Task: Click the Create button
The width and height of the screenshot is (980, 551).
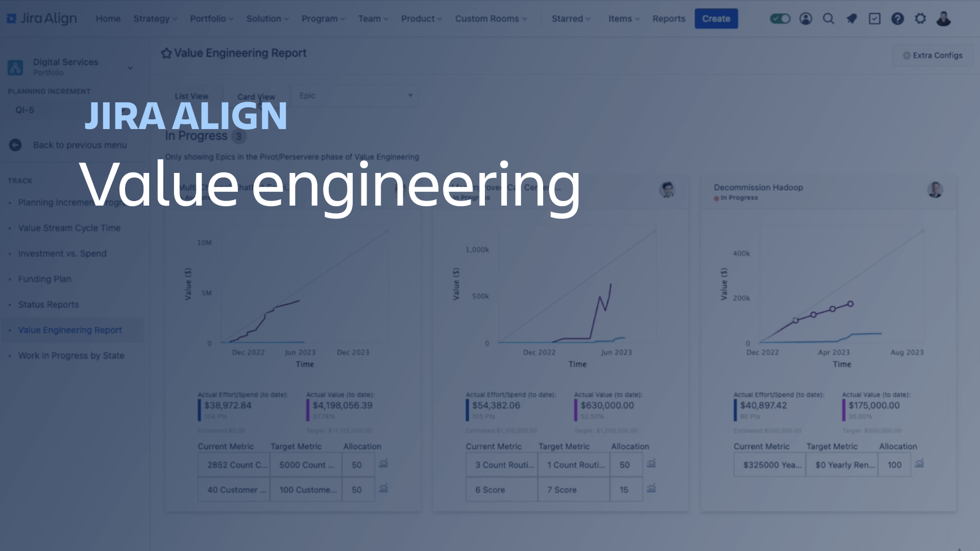Action: 716,18
